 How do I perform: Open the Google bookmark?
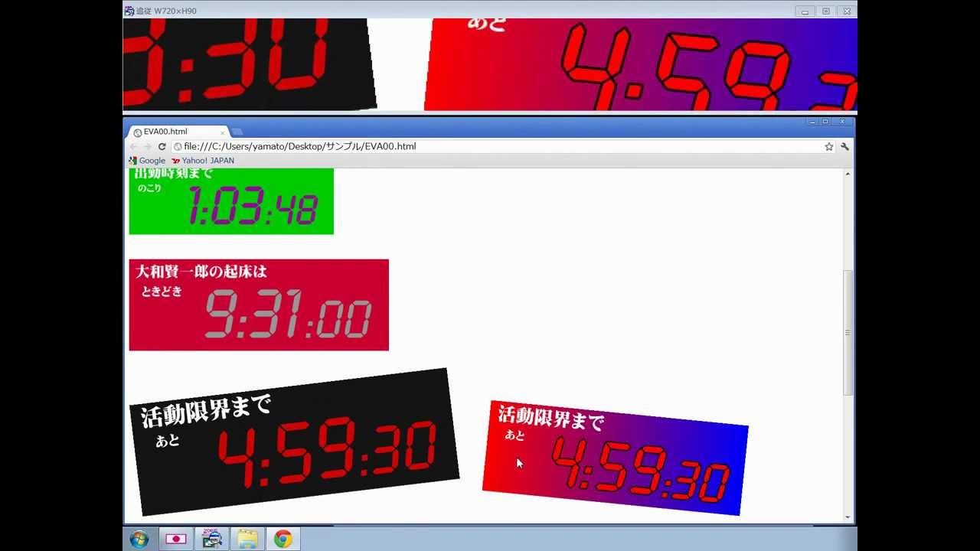pyautogui.click(x=147, y=161)
